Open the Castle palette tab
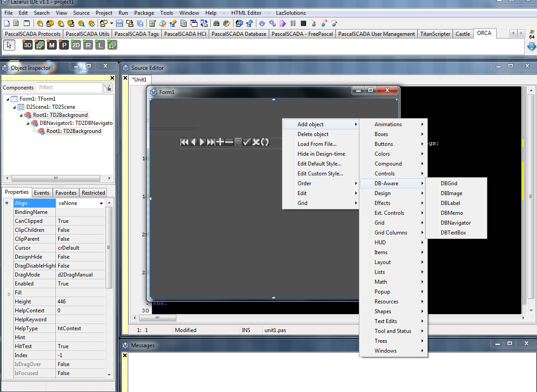Image resolution: width=537 pixels, height=392 pixels. tap(463, 34)
